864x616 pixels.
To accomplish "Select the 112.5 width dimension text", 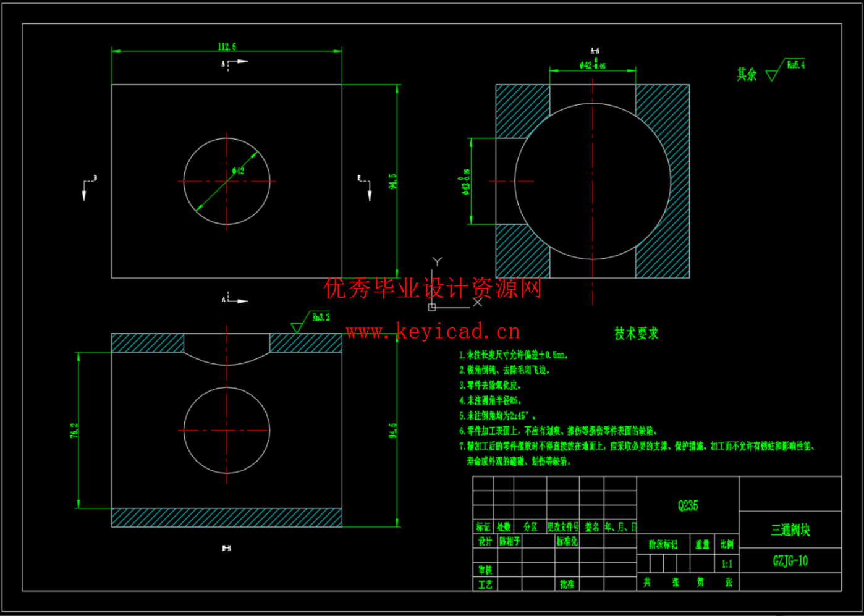I will click(x=227, y=47).
